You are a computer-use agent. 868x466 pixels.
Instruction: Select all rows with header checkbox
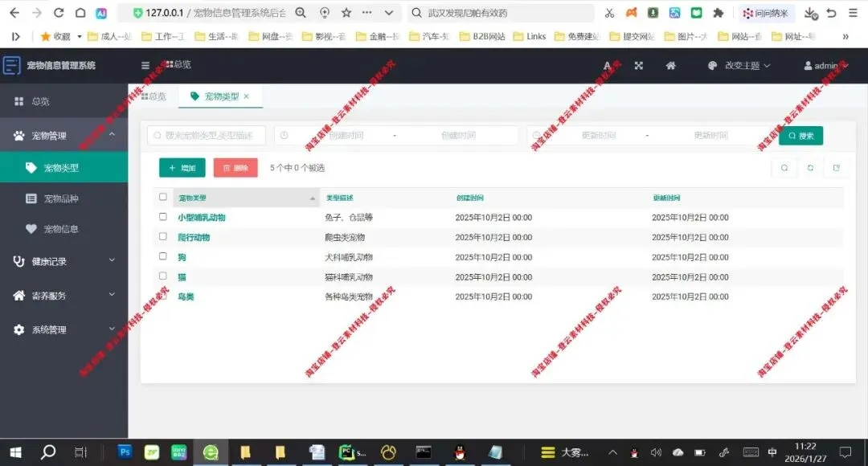[x=162, y=197]
